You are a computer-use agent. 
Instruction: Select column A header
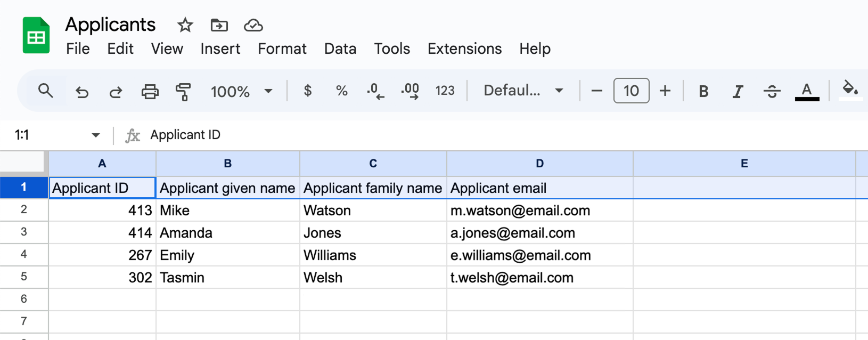click(102, 164)
